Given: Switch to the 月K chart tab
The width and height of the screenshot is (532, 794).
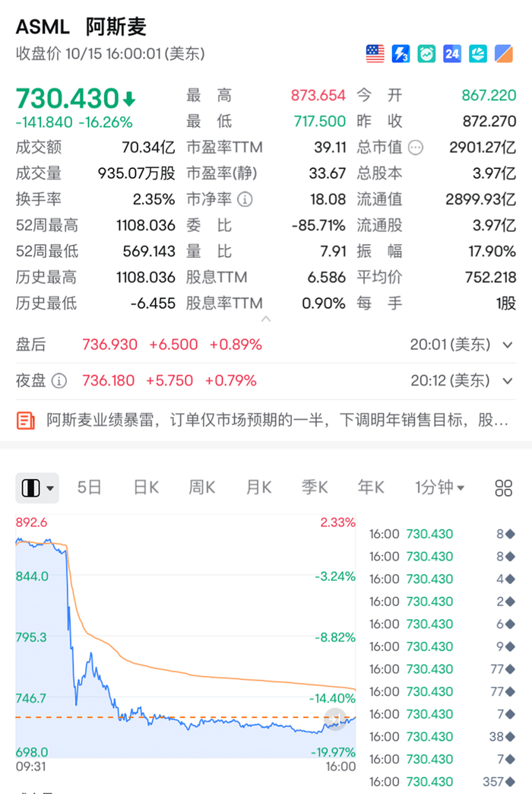Looking at the screenshot, I should point(258,488).
